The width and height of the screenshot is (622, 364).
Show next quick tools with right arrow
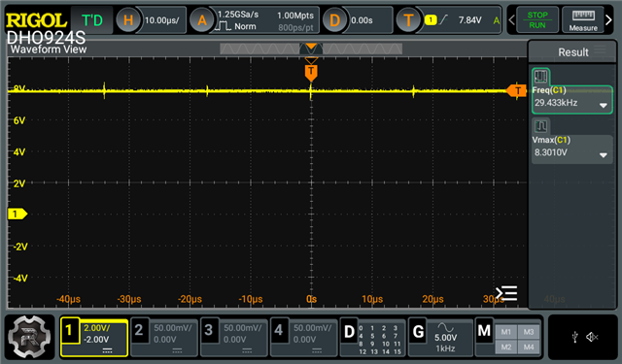click(x=609, y=19)
